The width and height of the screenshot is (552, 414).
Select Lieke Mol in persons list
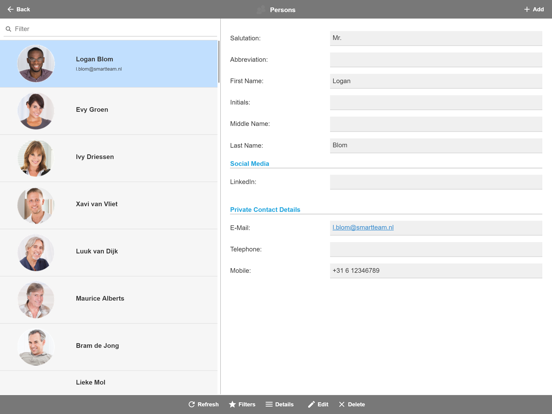click(109, 382)
